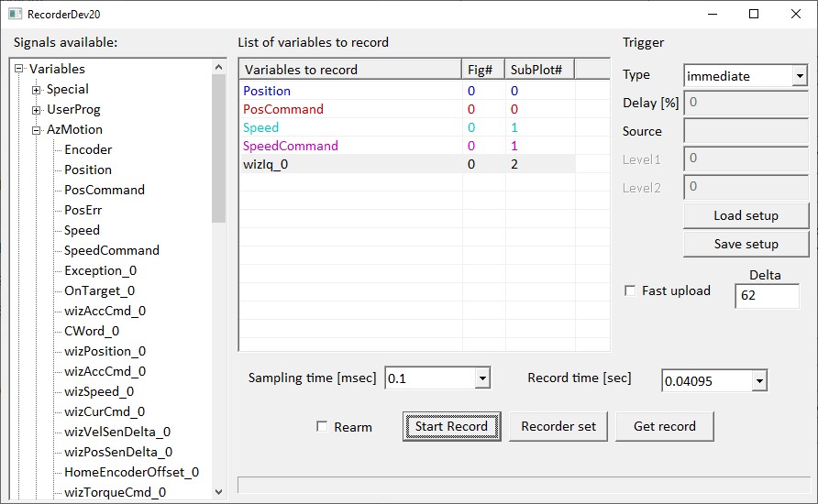Image resolution: width=818 pixels, height=504 pixels.
Task: Expand the UserProg tree node
Action: (x=37, y=110)
